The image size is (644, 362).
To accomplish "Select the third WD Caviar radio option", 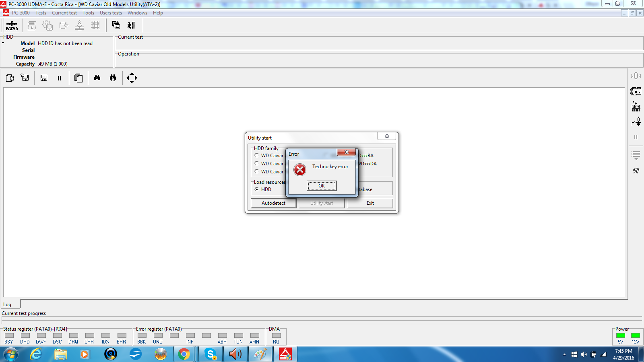I will (x=256, y=171).
